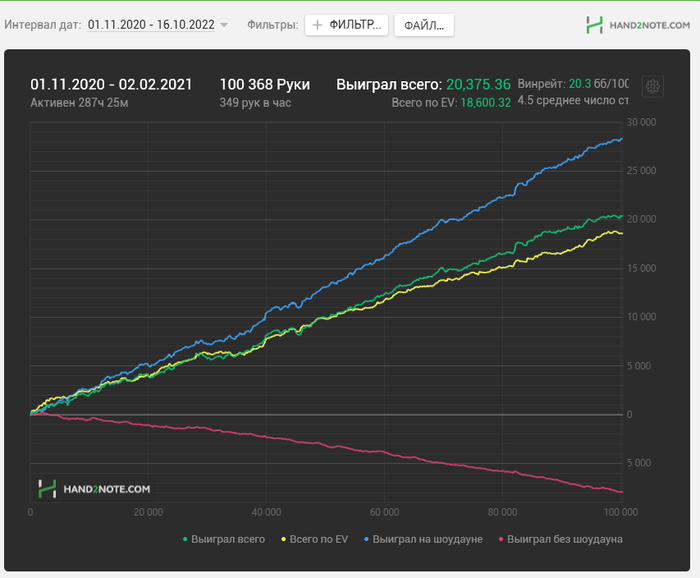Click the Интервал дат label
700x578 pixels.
(42, 25)
